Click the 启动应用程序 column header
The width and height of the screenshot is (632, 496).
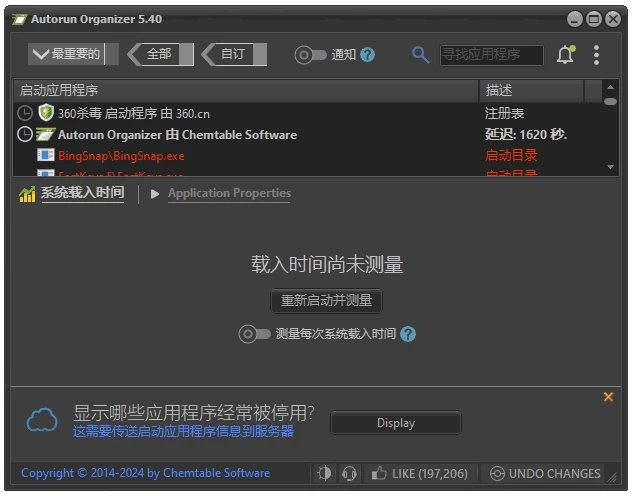click(245, 90)
